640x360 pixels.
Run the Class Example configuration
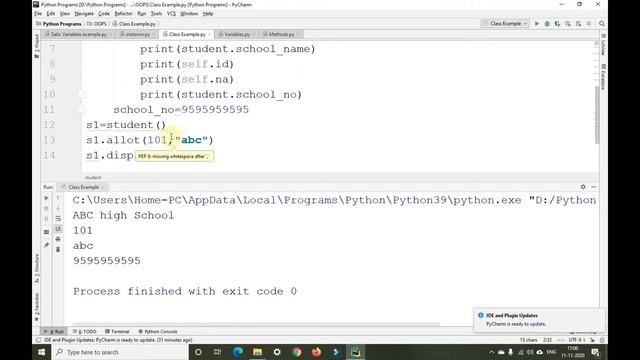tap(537, 24)
